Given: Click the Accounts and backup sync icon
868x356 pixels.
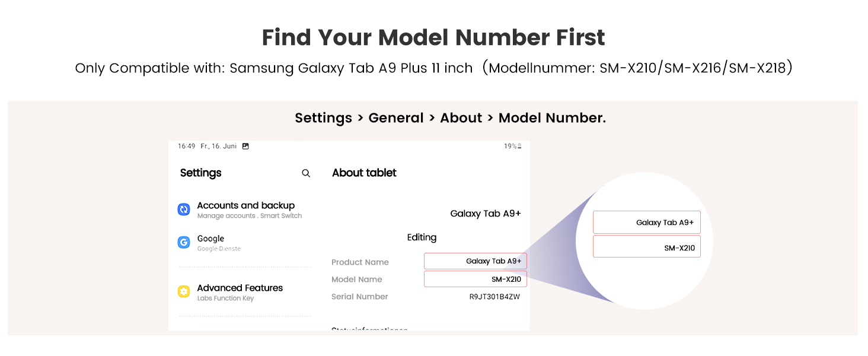Looking at the screenshot, I should pyautogui.click(x=184, y=209).
